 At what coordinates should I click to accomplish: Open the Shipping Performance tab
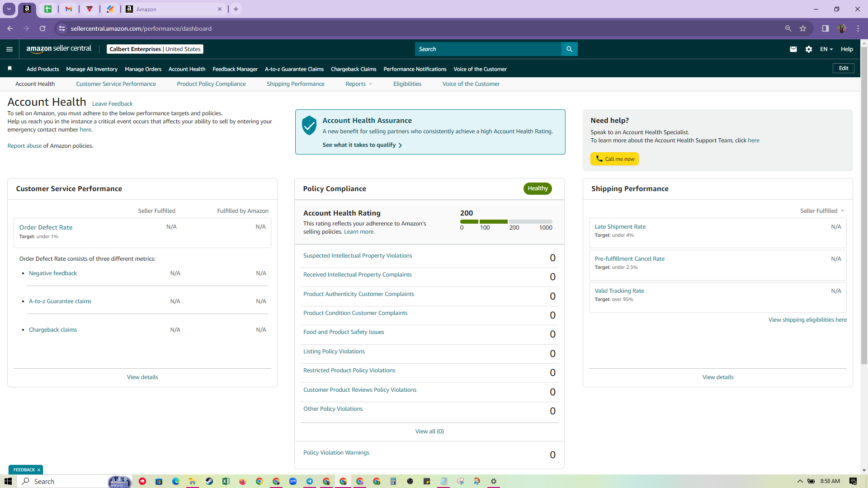click(296, 84)
